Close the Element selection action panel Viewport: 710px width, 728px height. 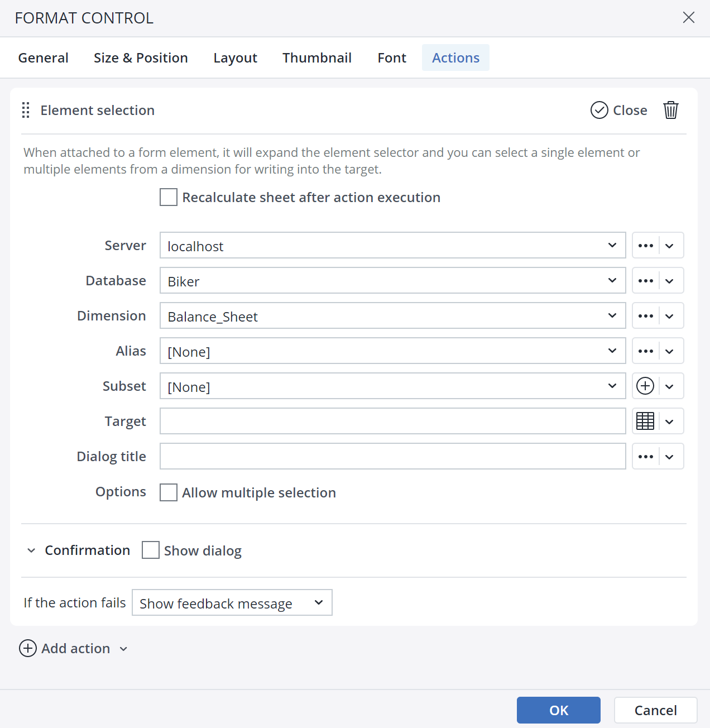618,110
